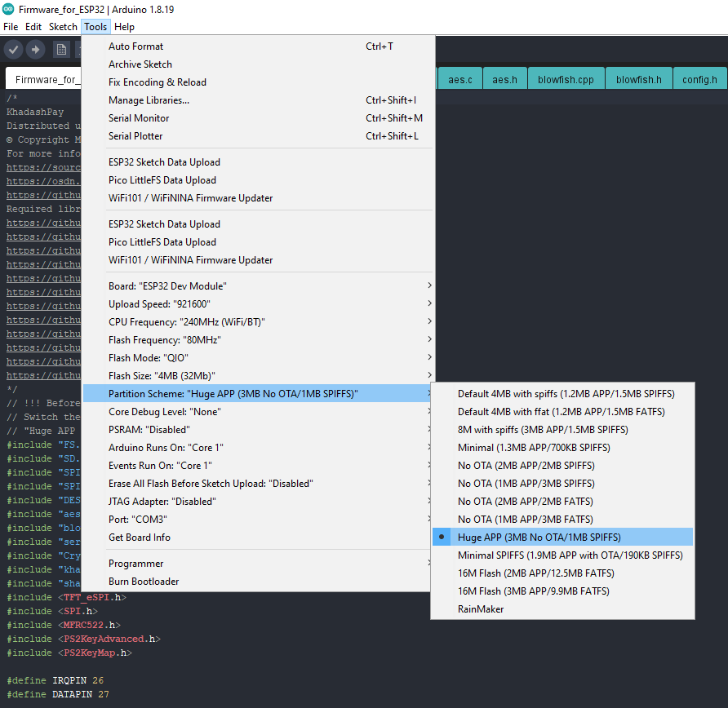
Task: Open Flash Mode "QIO" submenu
Action: [258, 358]
